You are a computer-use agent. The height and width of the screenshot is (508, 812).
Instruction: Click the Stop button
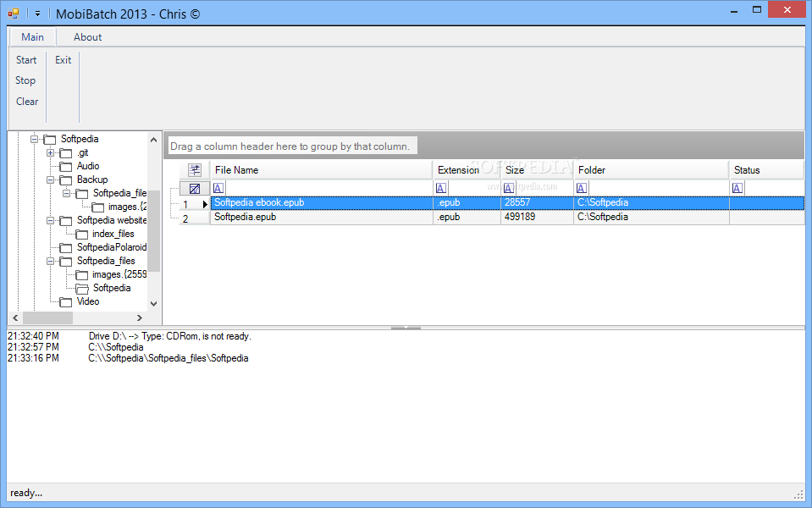[25, 80]
